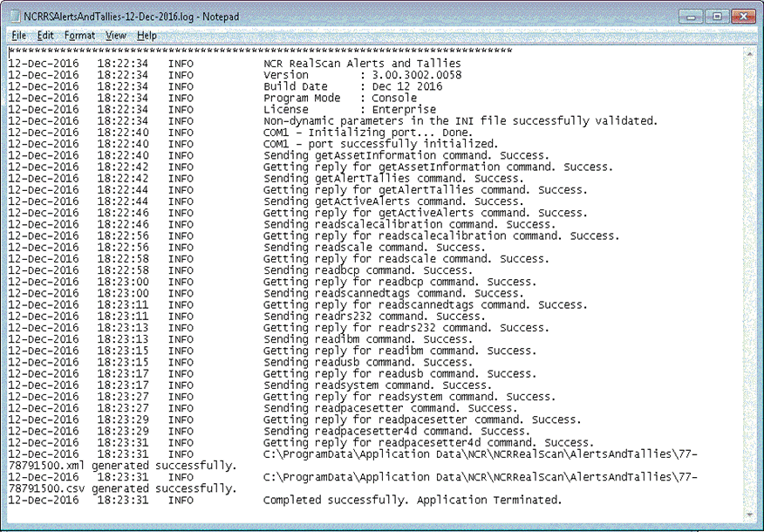Click 'Getting reply for readpacesetter command' line

(422, 420)
